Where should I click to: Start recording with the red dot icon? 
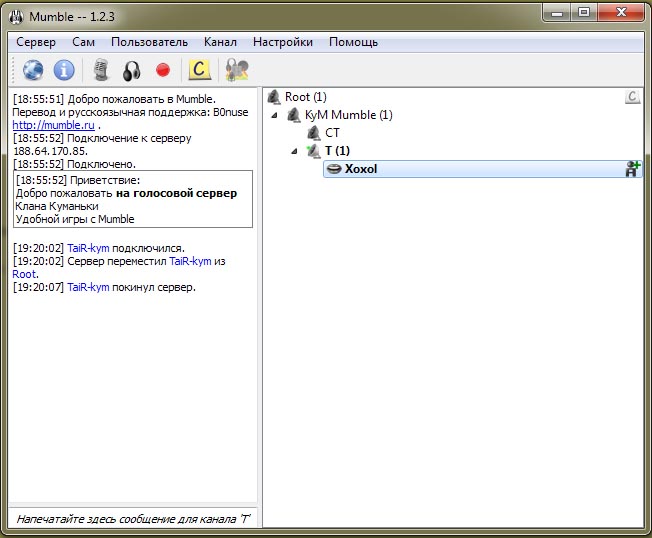coord(163,70)
